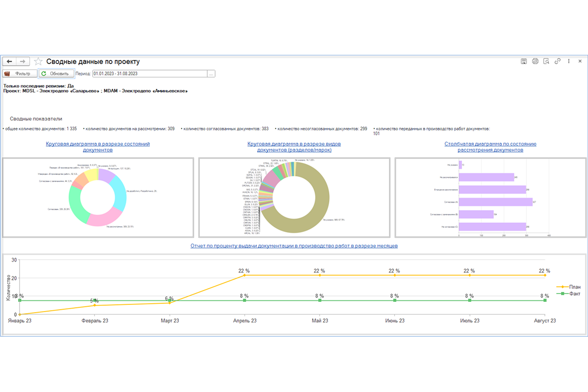
Task: Open the three-dot more actions menu
Action: point(568,61)
